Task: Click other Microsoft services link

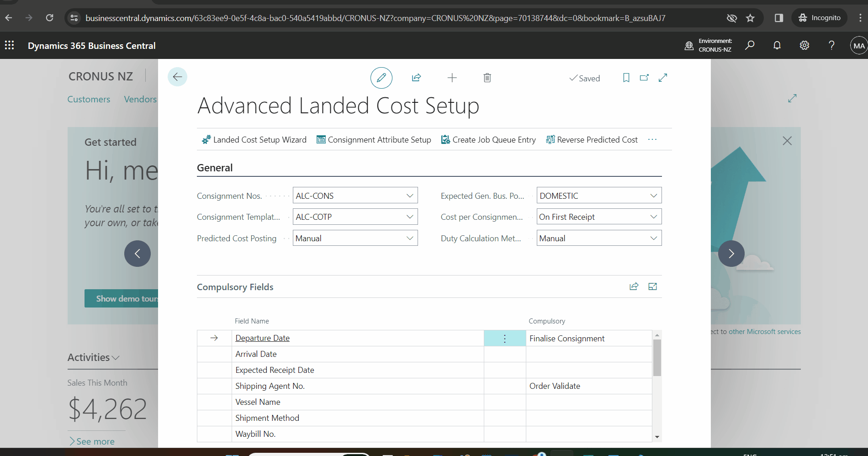Action: [x=765, y=332]
